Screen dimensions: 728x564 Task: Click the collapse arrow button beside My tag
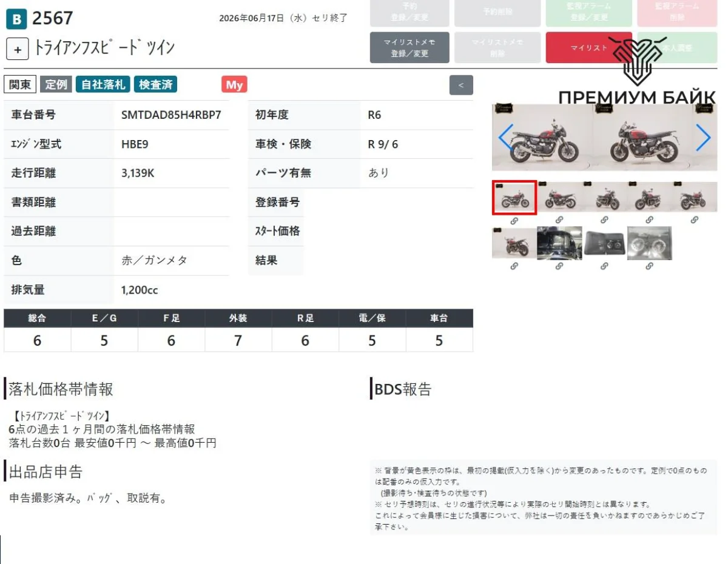click(461, 85)
